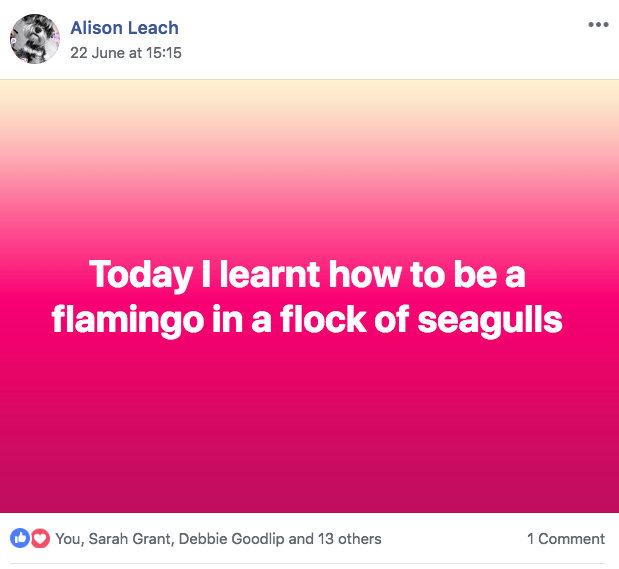Open the 22 June at 15:15 timestamp

coord(126,52)
